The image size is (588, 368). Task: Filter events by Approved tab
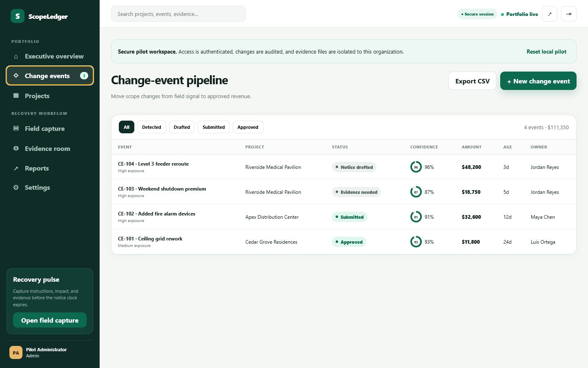click(248, 127)
